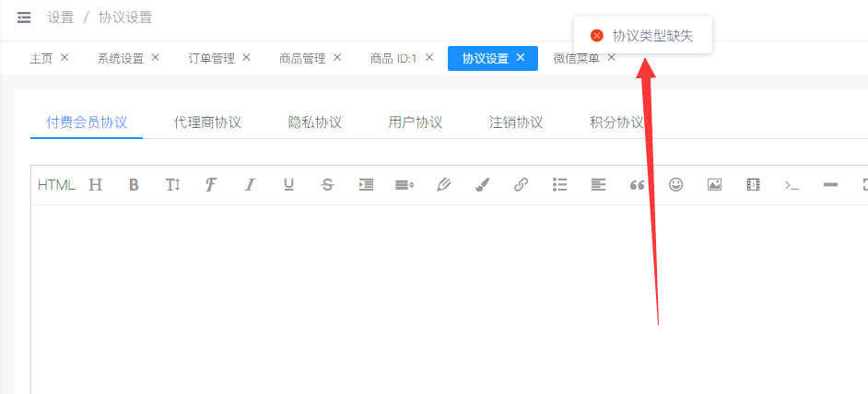Click the red error icon in notification
The image size is (868, 394).
click(x=597, y=35)
